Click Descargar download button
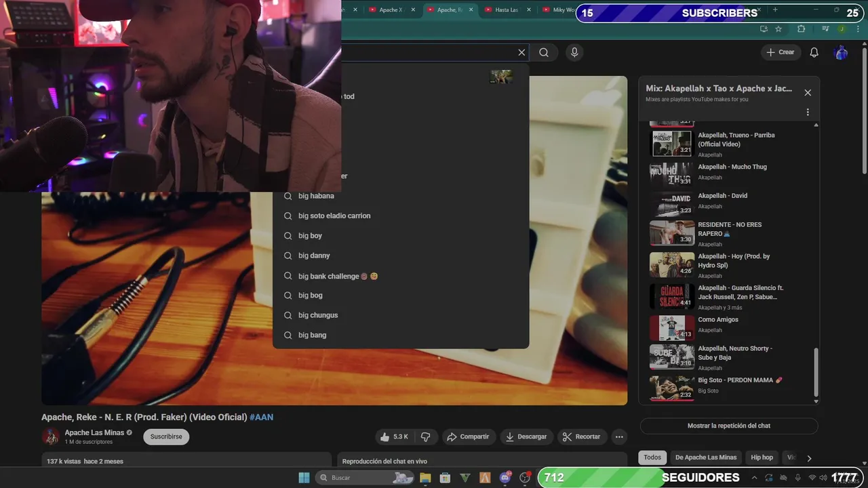This screenshot has height=488, width=868. (526, 436)
